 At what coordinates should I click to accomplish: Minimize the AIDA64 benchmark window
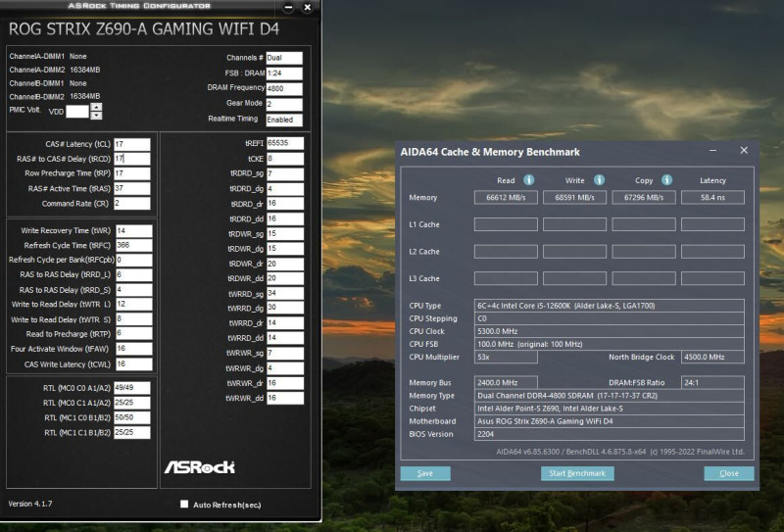tap(713, 151)
